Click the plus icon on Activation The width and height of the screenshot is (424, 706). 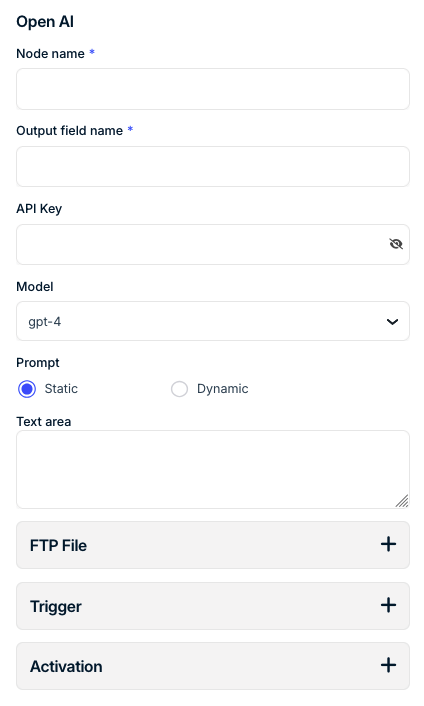click(388, 665)
